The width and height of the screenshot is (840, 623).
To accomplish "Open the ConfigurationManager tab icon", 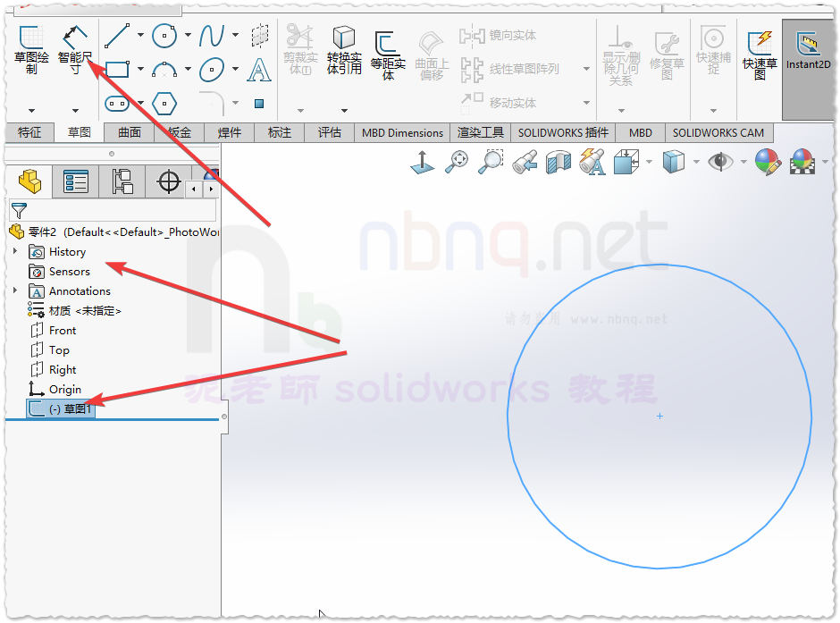I will click(122, 181).
